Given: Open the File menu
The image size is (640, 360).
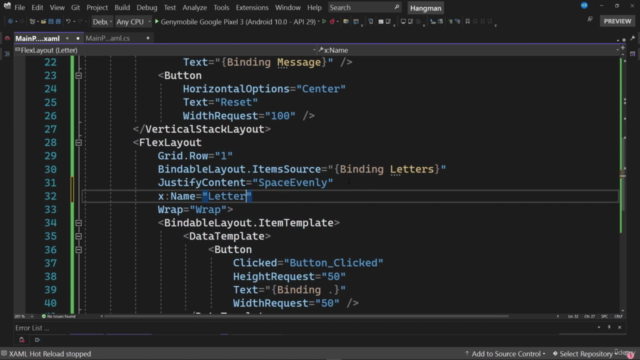Looking at the screenshot, I should coord(20,7).
